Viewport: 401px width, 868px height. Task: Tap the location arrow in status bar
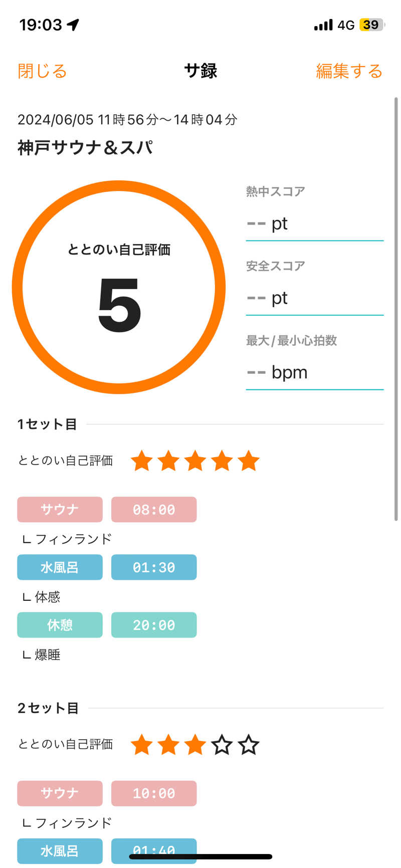pyautogui.click(x=73, y=25)
